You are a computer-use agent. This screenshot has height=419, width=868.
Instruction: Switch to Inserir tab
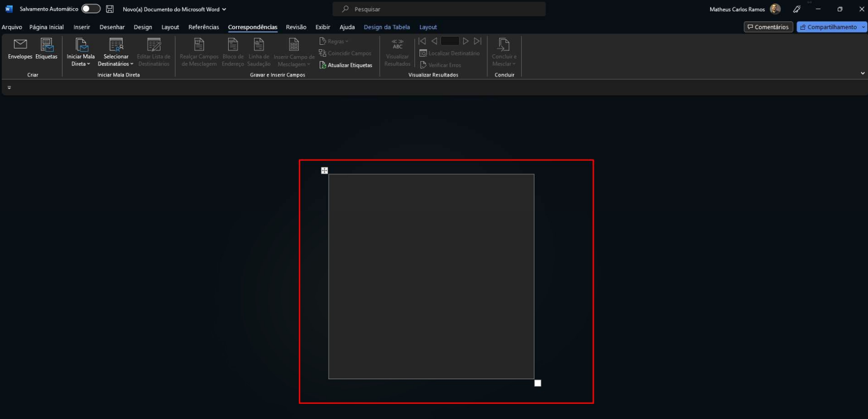pyautogui.click(x=81, y=27)
